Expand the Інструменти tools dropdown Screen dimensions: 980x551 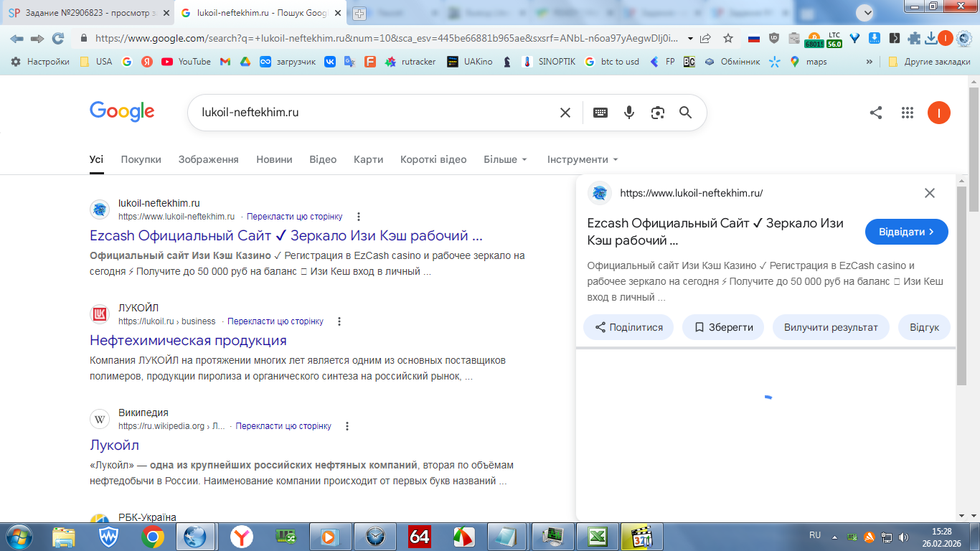tap(583, 159)
